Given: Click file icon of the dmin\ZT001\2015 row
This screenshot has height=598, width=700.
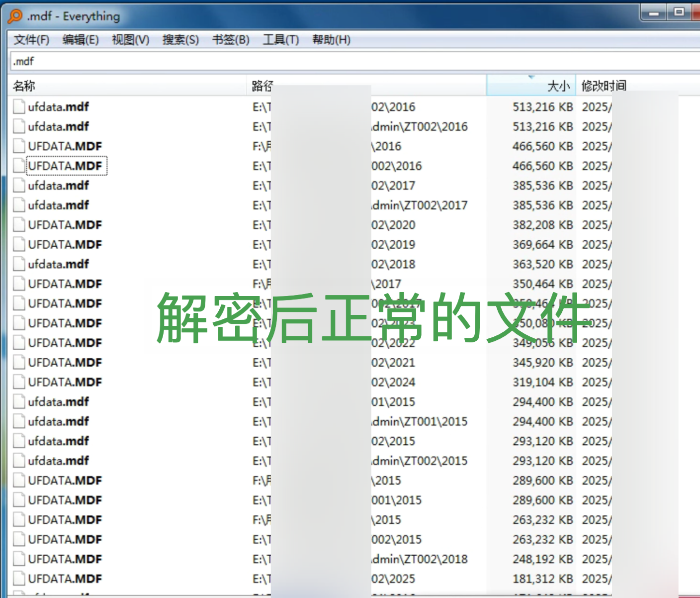Looking at the screenshot, I should pos(19,421).
